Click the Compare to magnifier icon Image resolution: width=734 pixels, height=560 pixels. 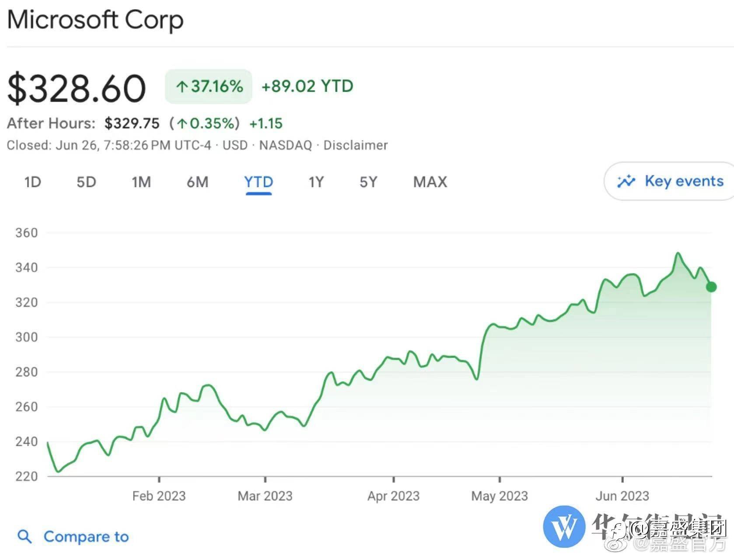pyautogui.click(x=24, y=536)
